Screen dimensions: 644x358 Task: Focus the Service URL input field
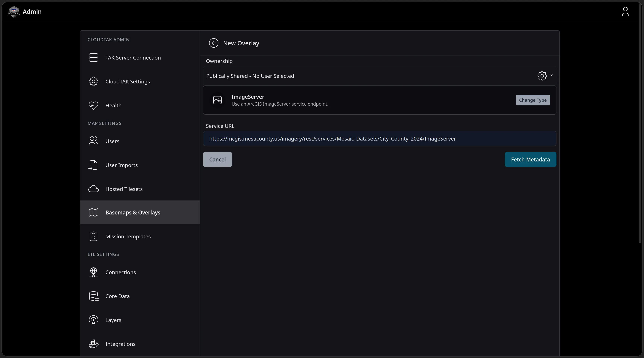click(x=380, y=139)
